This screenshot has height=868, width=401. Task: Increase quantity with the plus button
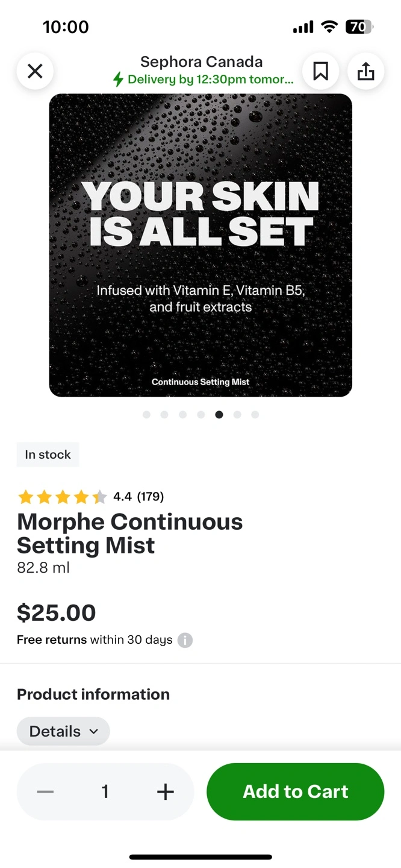click(x=165, y=791)
